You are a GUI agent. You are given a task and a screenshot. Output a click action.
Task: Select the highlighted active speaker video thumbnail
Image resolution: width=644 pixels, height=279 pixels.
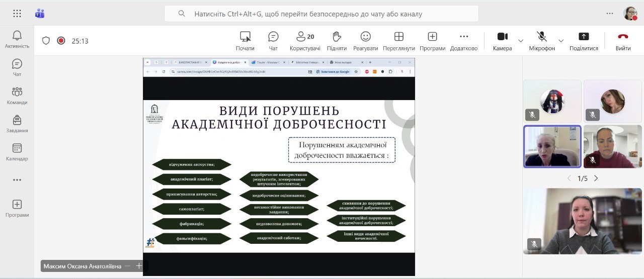[552, 146]
